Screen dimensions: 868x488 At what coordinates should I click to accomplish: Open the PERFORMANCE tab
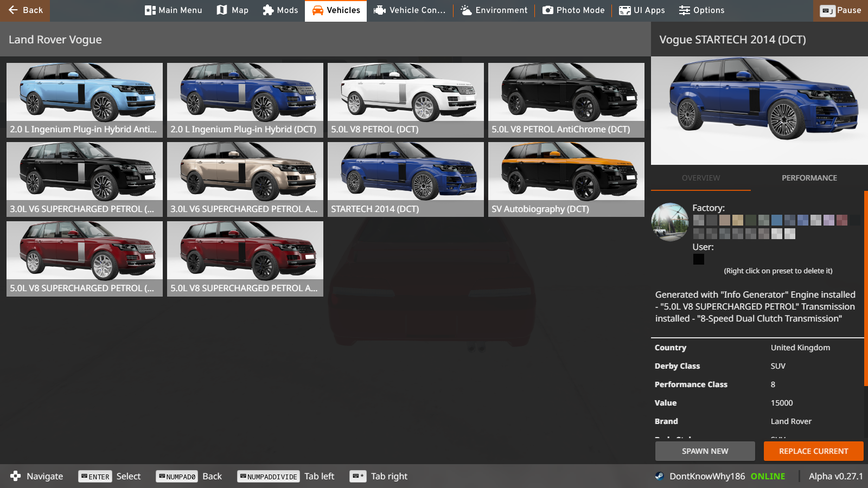pos(809,178)
